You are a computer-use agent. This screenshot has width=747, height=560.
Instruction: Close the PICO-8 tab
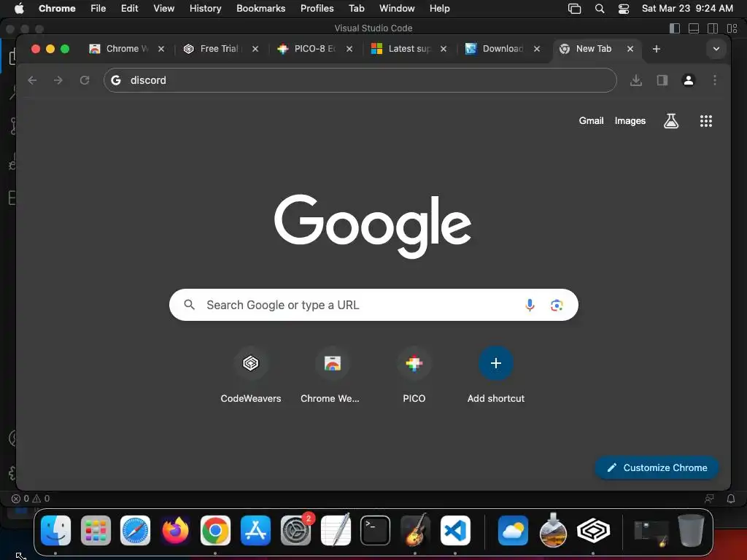click(349, 49)
